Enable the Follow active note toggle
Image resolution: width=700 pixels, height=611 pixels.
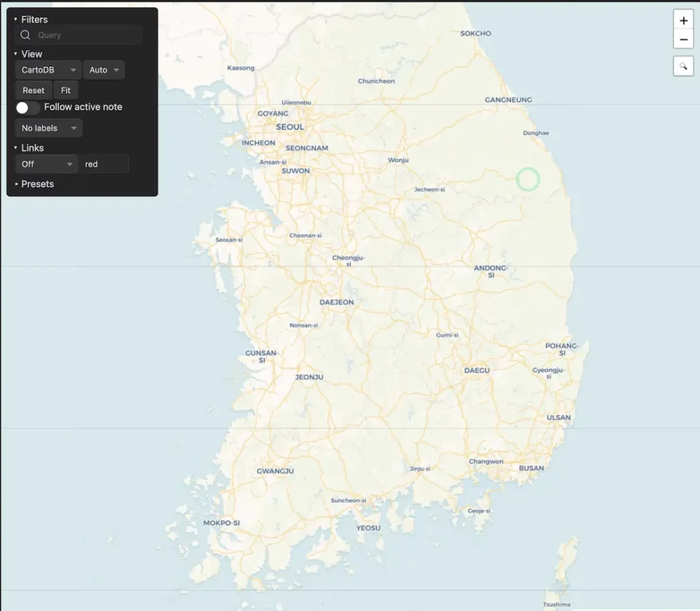point(27,107)
